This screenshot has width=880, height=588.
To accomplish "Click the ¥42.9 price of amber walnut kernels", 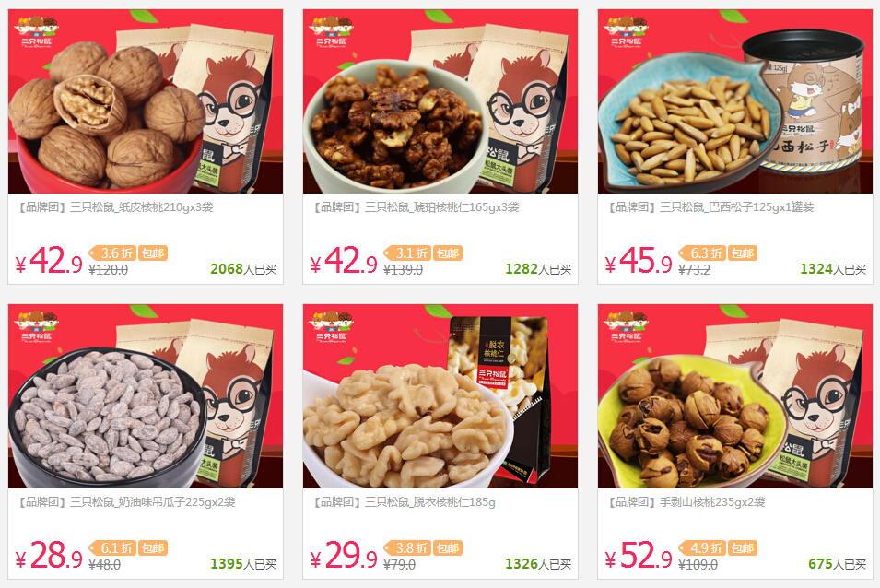I will coord(344,262).
